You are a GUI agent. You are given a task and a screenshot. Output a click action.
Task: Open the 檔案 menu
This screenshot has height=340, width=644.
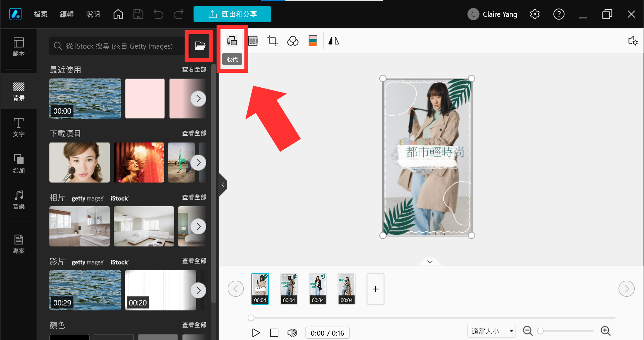coord(41,14)
